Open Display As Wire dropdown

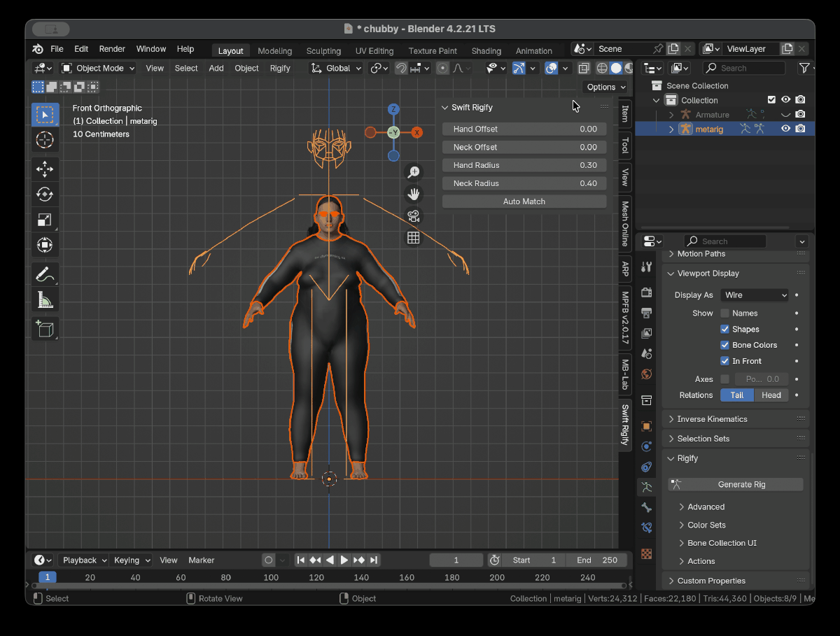coord(755,295)
